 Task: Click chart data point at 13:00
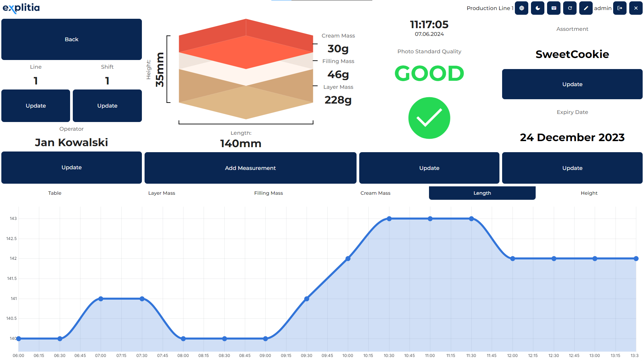(595, 258)
